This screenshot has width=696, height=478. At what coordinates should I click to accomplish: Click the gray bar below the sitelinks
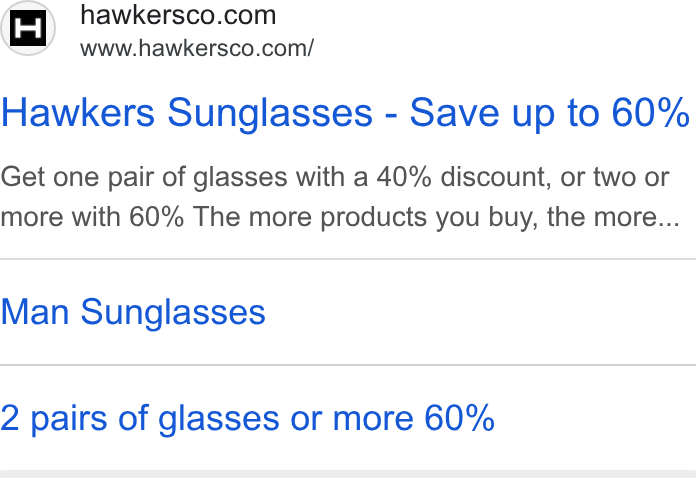[x=348, y=474]
